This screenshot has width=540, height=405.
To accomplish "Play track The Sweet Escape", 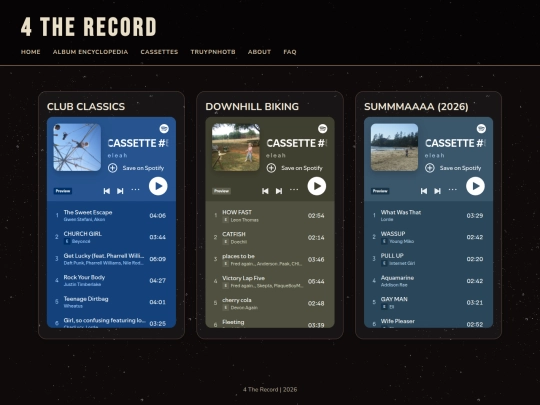I will coord(112,216).
